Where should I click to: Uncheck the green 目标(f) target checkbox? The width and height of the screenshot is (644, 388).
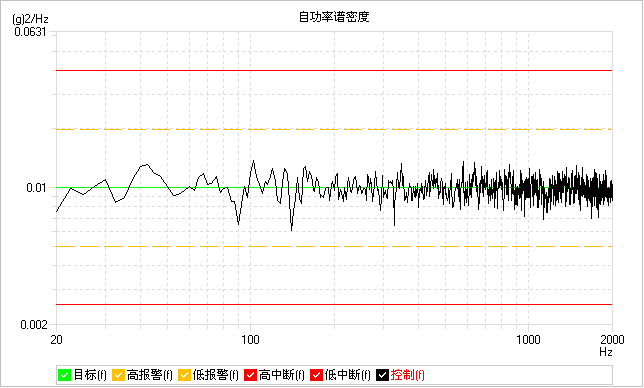64,375
